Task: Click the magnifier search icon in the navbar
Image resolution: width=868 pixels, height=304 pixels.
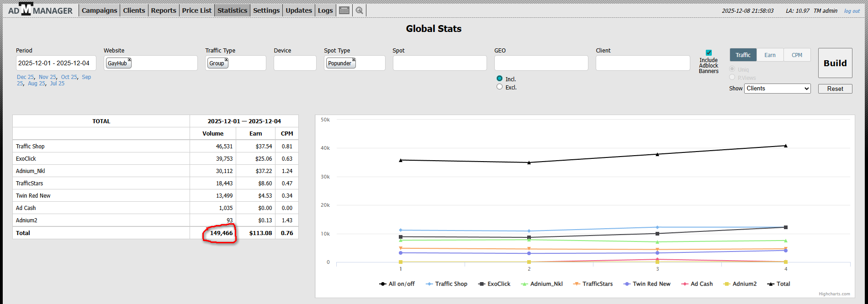Action: 360,10
